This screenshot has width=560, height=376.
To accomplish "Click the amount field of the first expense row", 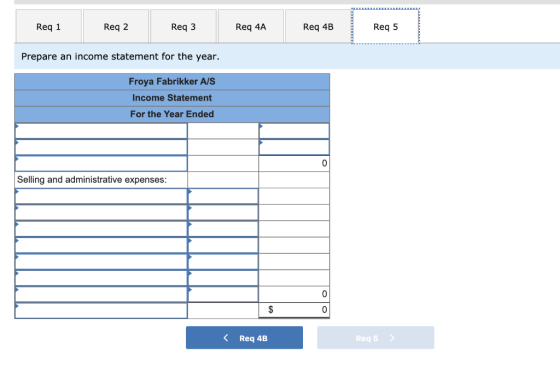I will (x=223, y=196).
